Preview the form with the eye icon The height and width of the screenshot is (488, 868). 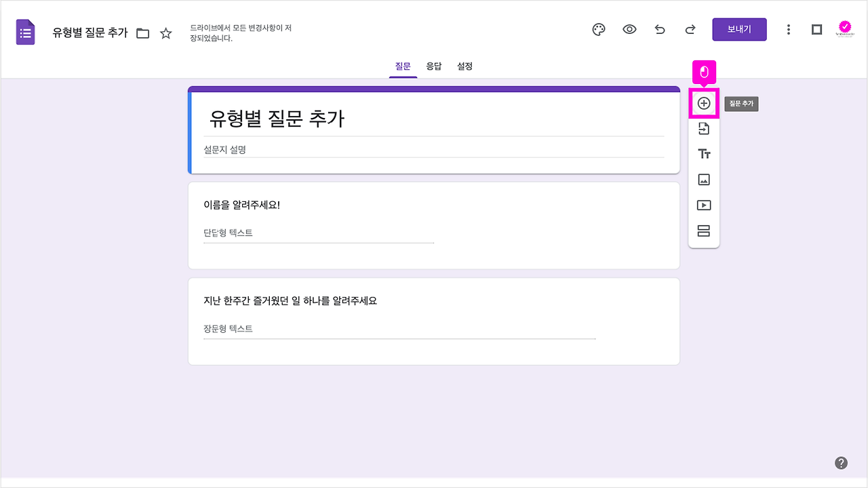(x=629, y=29)
